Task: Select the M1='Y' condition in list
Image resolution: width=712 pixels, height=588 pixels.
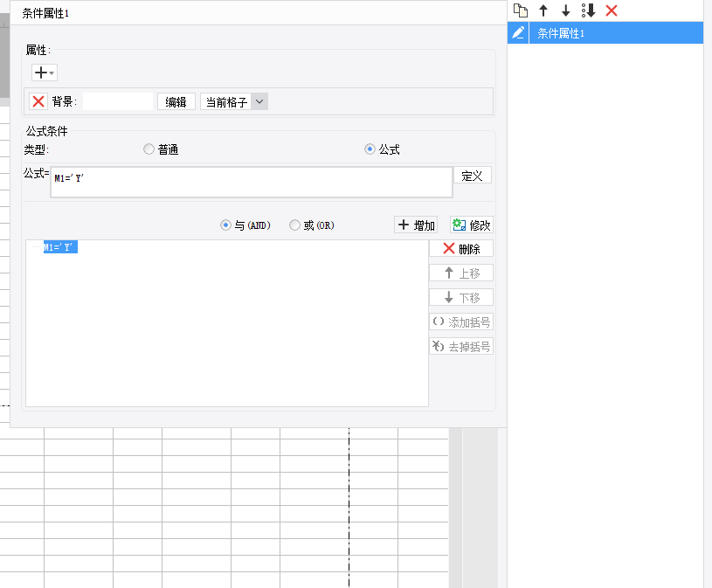Action: (x=60, y=247)
